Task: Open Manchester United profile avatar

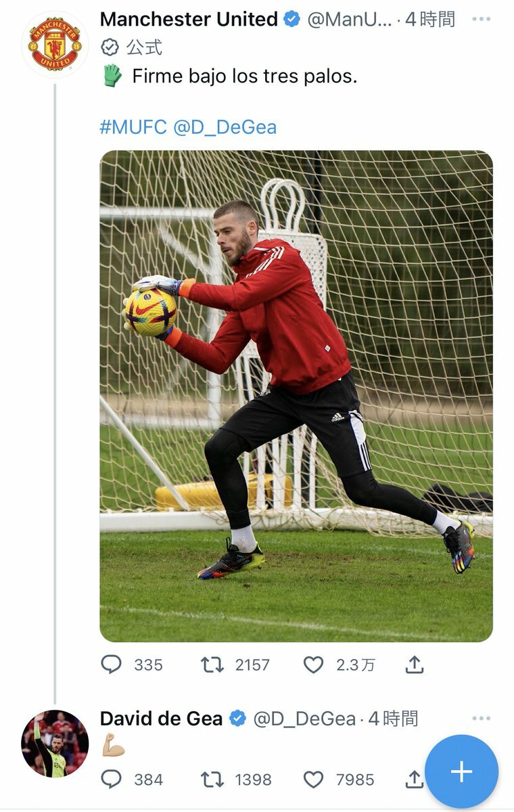Action: click(55, 44)
